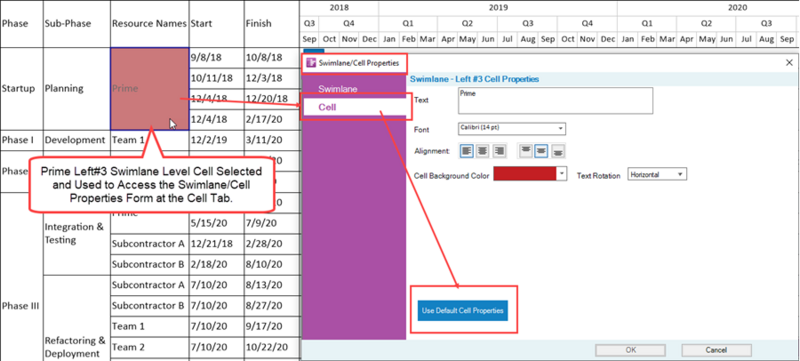Click the Finish column header
Screen dimensions: 800x361
point(271,23)
